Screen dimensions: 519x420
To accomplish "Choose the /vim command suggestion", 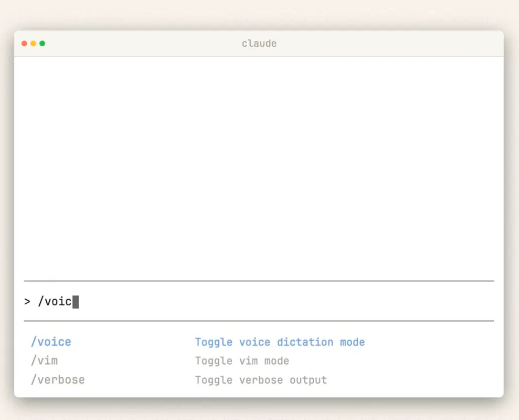I will tap(44, 361).
